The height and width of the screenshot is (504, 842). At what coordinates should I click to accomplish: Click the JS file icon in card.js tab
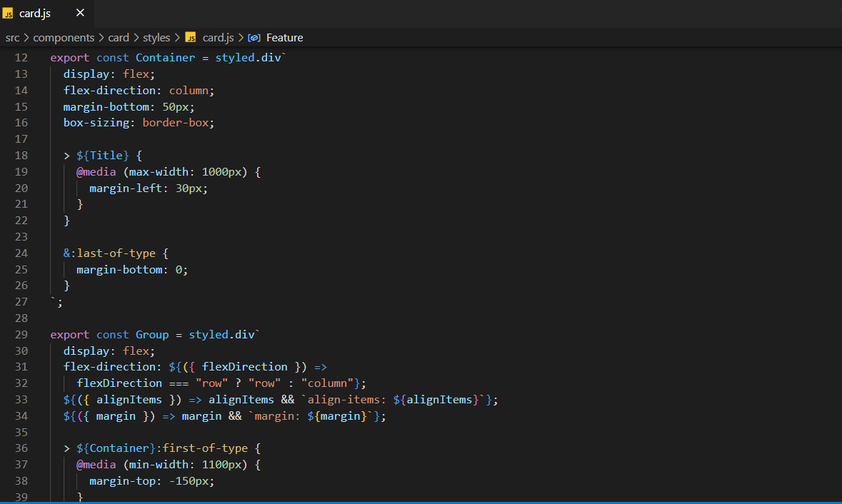[x=8, y=14]
